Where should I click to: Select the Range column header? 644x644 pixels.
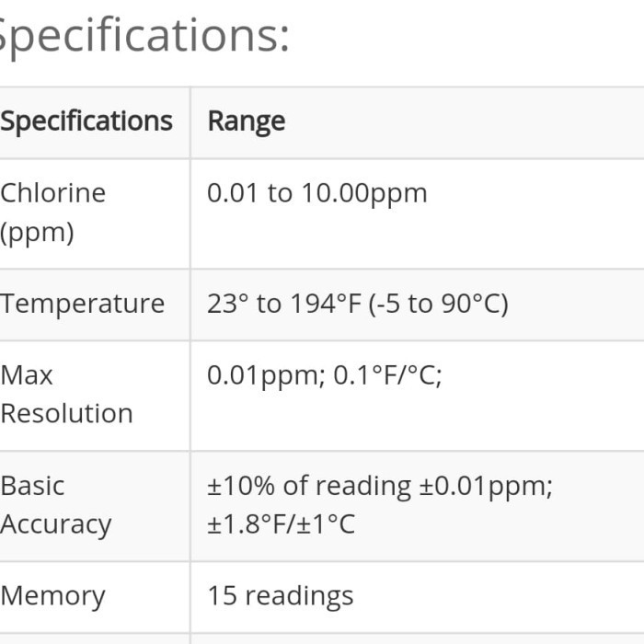coord(247,121)
